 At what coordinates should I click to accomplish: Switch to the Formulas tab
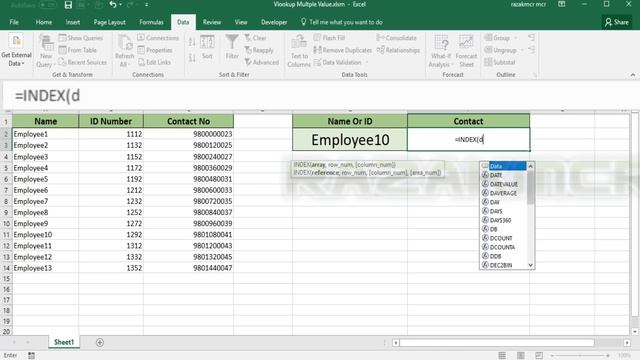click(x=151, y=22)
